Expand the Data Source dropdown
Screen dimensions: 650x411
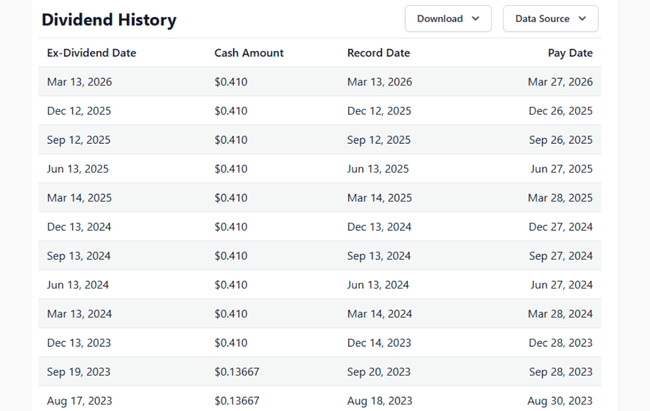[550, 19]
